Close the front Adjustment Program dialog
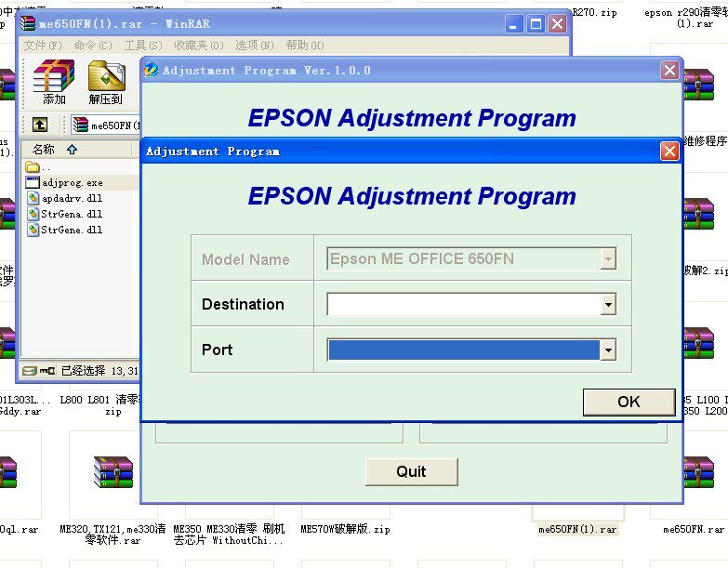This screenshot has width=728, height=568. click(669, 152)
